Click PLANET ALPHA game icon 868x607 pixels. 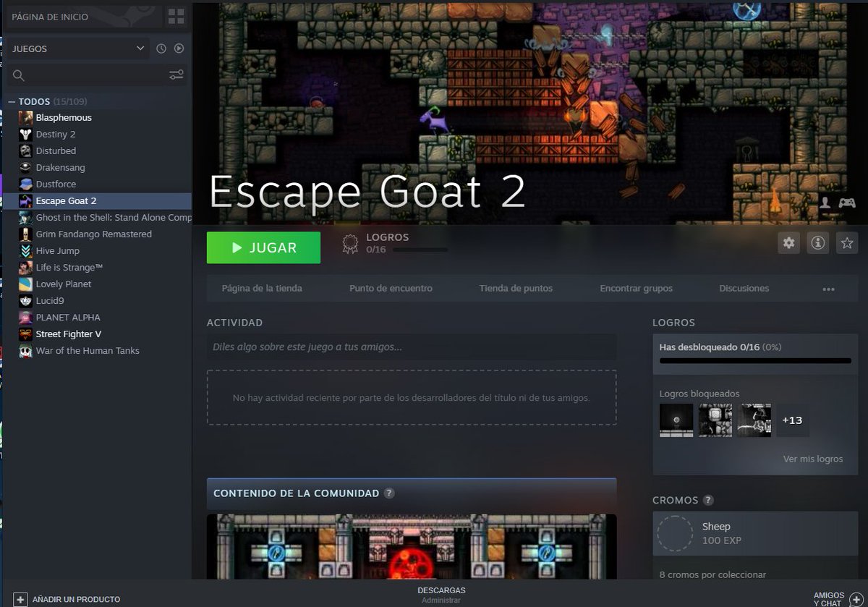click(25, 317)
